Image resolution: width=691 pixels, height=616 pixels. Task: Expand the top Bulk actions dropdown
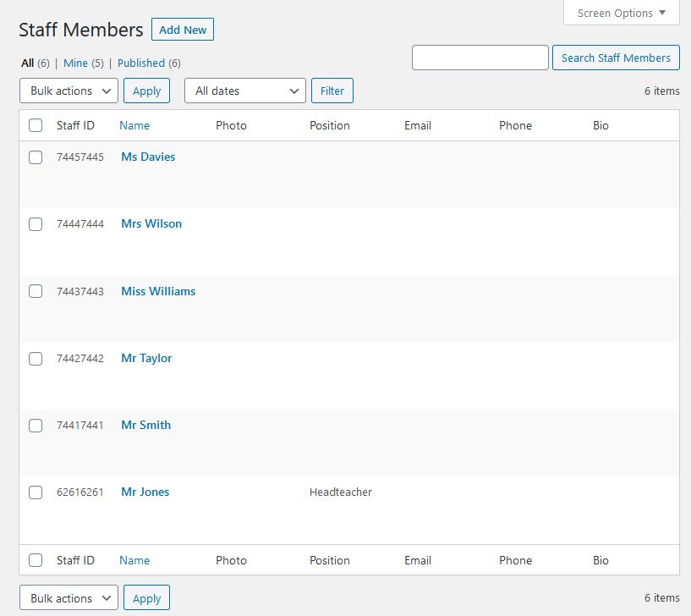(x=69, y=91)
